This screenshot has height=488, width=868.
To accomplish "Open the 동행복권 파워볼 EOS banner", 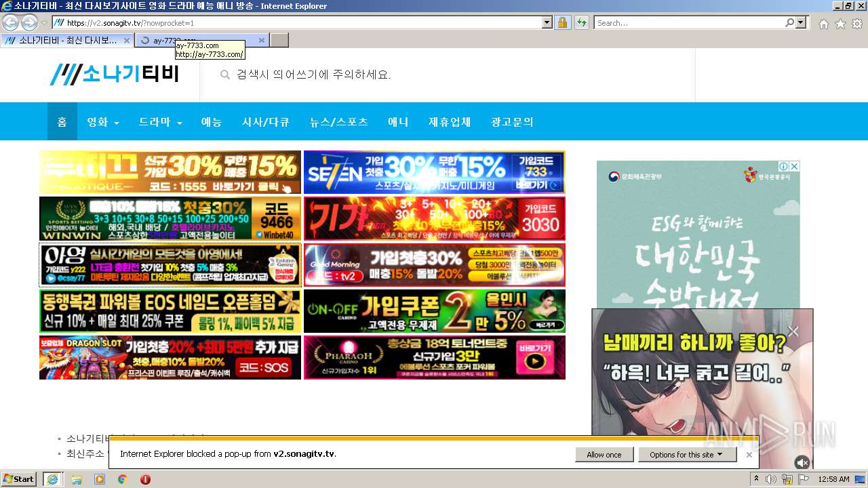I will click(x=170, y=311).
